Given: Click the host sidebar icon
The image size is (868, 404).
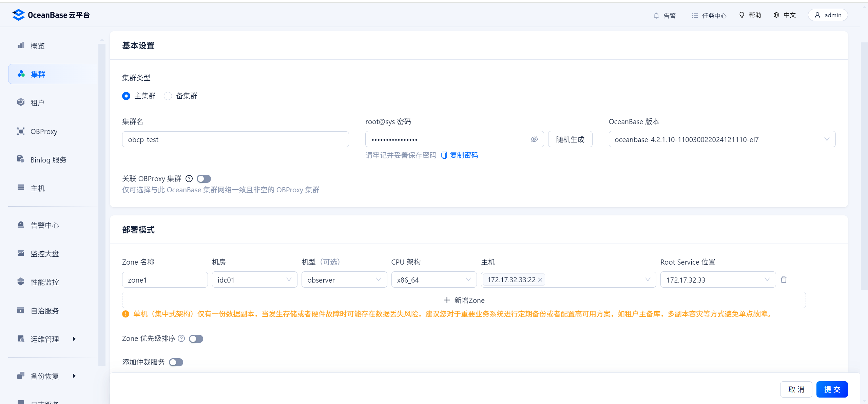Looking at the screenshot, I should coord(21,188).
